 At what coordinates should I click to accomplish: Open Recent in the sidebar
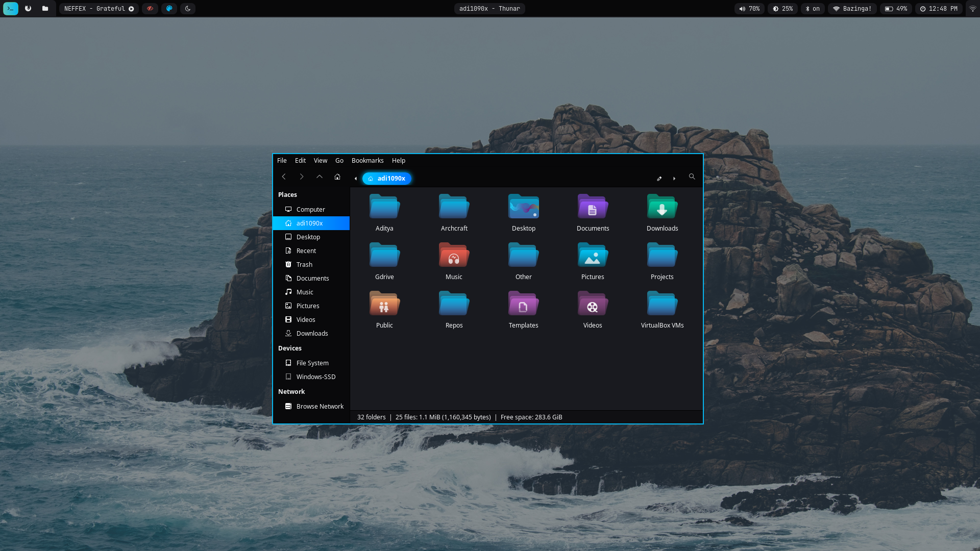point(311,251)
